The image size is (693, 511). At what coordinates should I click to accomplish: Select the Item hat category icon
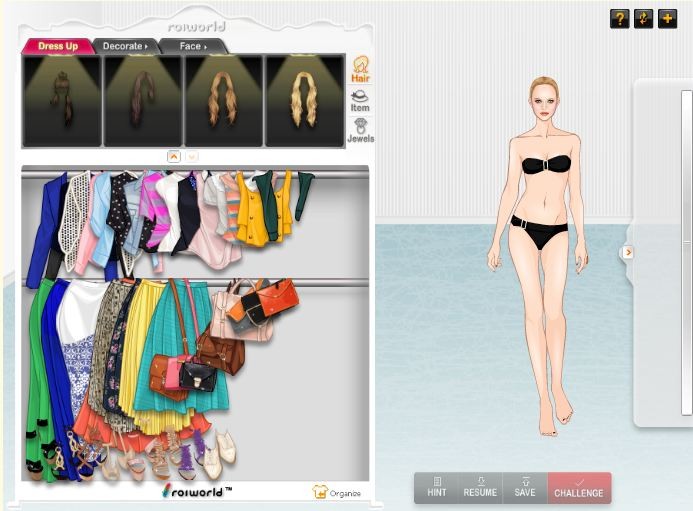pos(360,100)
